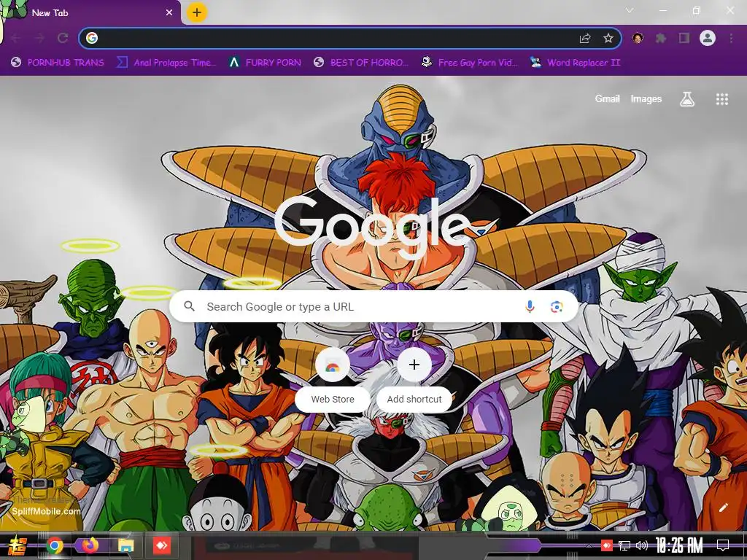Open the BEST OF HORRO... bookmark
Image resolution: width=747 pixels, height=560 pixels.
[x=361, y=63]
